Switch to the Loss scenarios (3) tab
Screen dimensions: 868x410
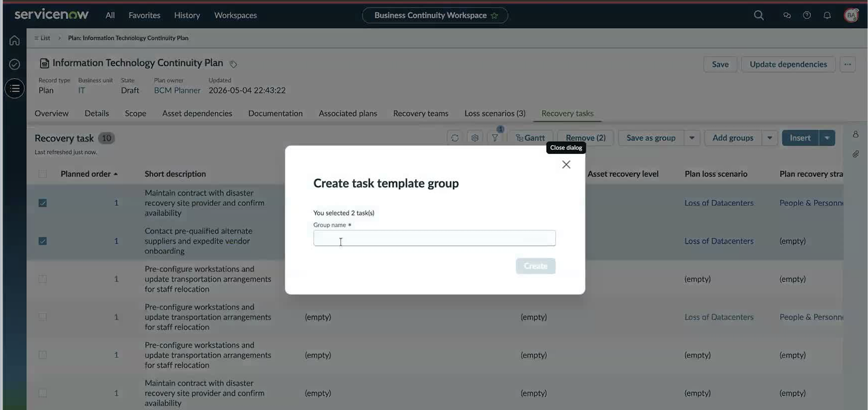point(495,113)
